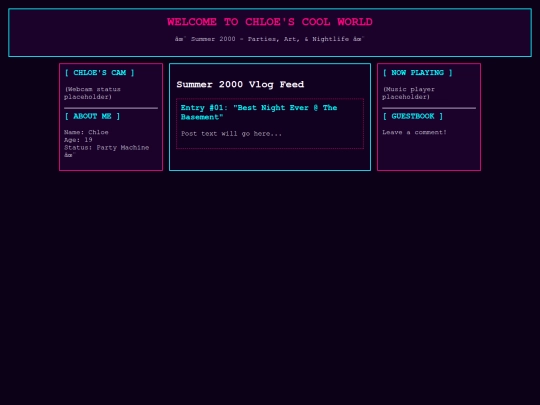This screenshot has height=405, width=540.
Task: Click the 'Leave a comment!' text
Action: (x=414, y=132)
